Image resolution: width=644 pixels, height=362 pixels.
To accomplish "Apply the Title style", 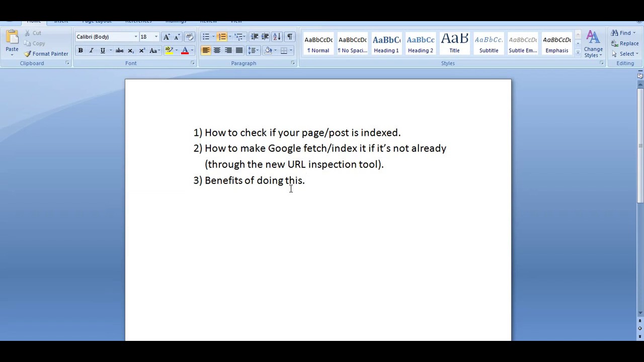I will coord(454,44).
